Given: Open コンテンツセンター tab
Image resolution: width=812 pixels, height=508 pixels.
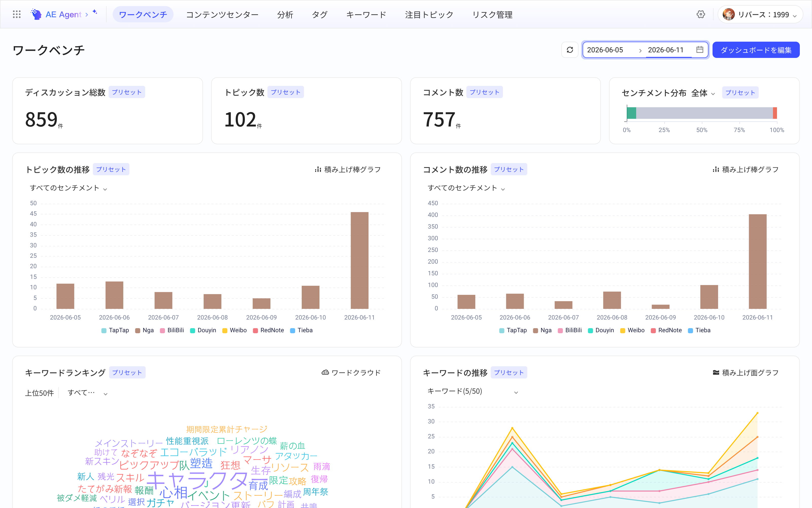Looking at the screenshot, I should [x=222, y=14].
